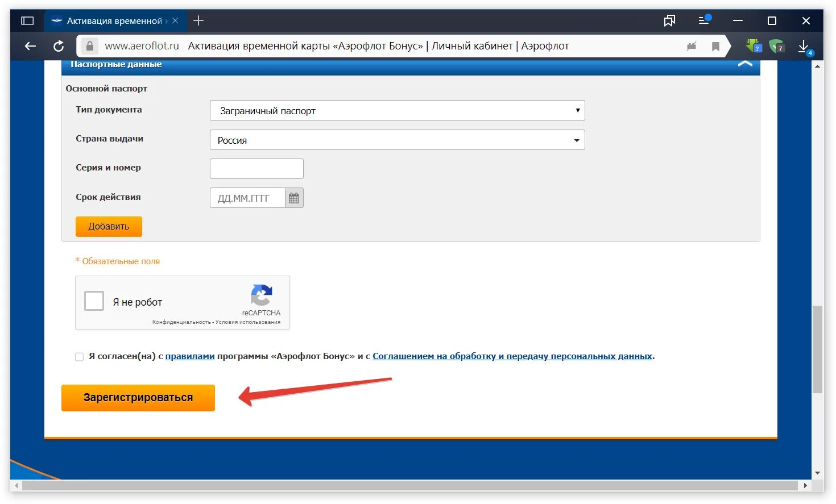The image size is (836, 504).
Task: Toggle the turbo rocket icon in the address bar
Action: click(x=692, y=46)
